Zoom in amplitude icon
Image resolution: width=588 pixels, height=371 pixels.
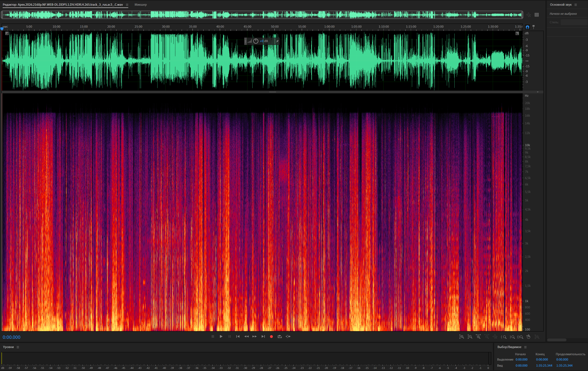(x=461, y=337)
